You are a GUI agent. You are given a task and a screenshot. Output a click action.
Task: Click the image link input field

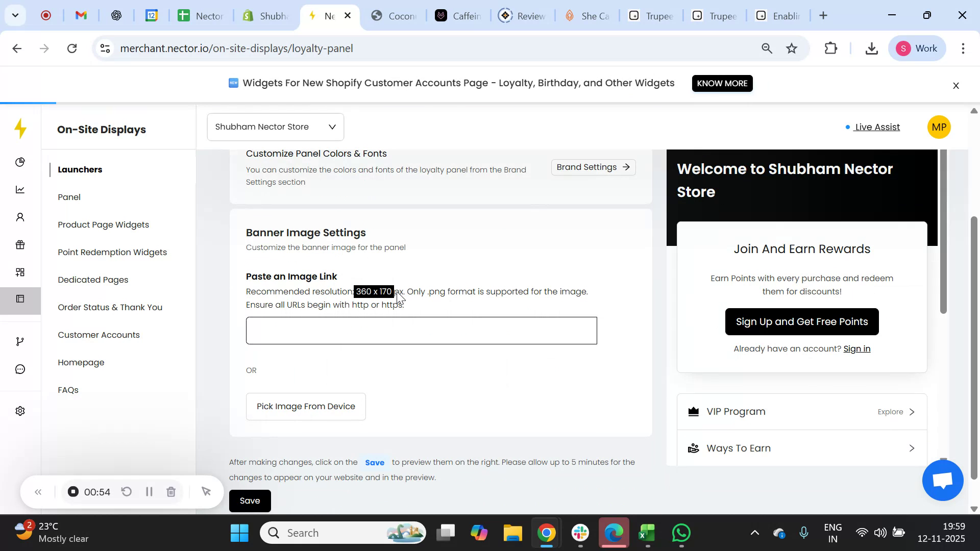(421, 331)
